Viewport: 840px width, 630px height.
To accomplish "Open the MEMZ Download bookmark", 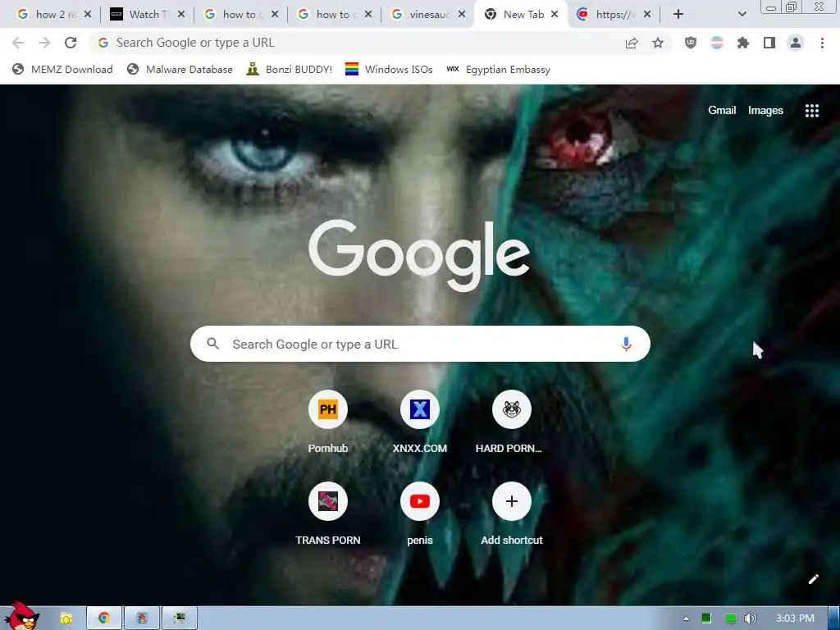I will click(x=62, y=69).
